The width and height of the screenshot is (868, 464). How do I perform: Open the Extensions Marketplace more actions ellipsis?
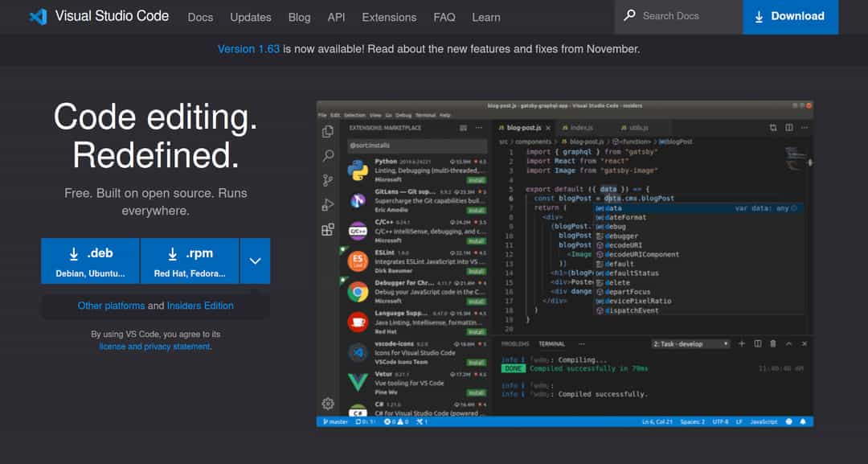478,128
